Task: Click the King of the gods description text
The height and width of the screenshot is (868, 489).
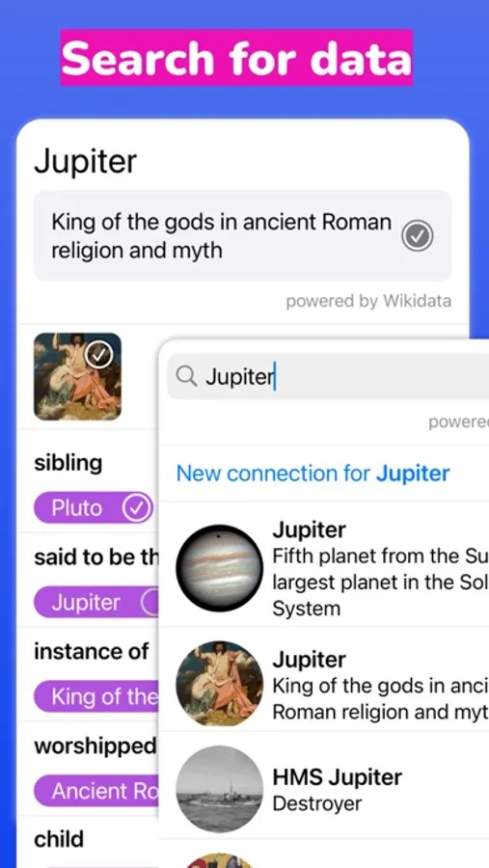Action: [222, 236]
